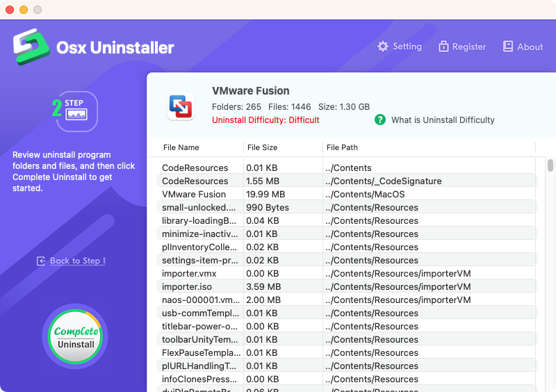This screenshot has height=392, width=556.
Task: Click the Folders: 265 count text
Action: tap(236, 107)
